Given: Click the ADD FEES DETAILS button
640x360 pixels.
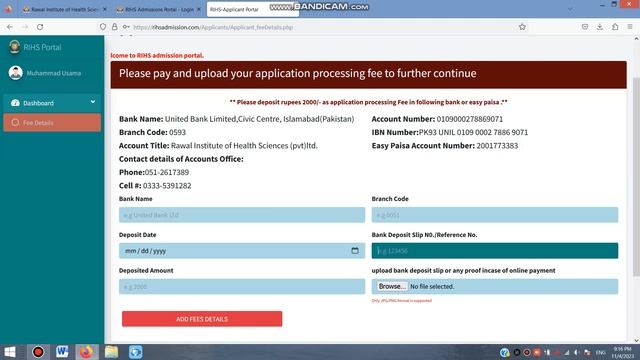Looking at the screenshot, I should 202,319.
